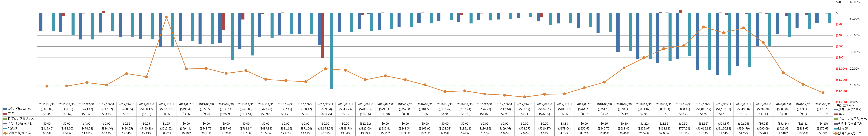Select the other investing cell $11.35

[664, 124]
